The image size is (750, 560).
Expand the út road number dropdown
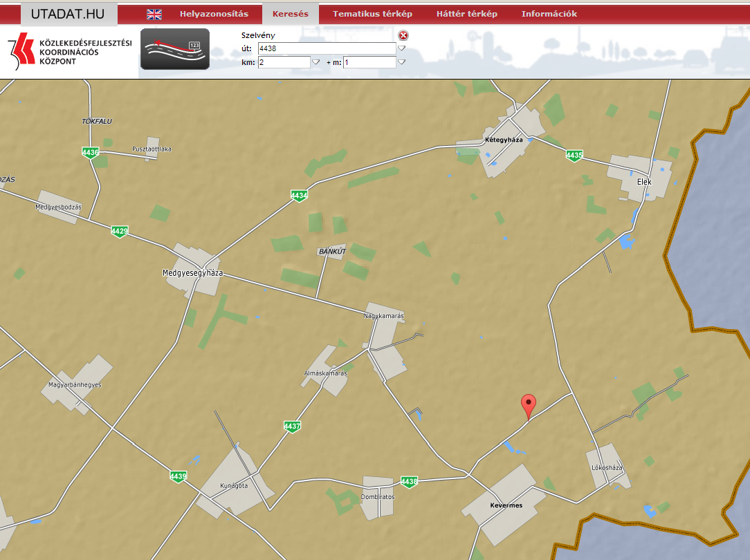click(x=401, y=48)
